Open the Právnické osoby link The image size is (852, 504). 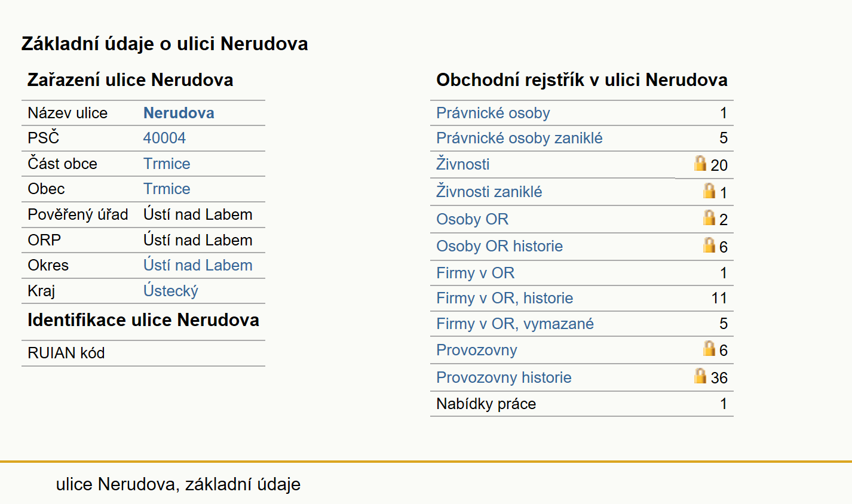[493, 113]
